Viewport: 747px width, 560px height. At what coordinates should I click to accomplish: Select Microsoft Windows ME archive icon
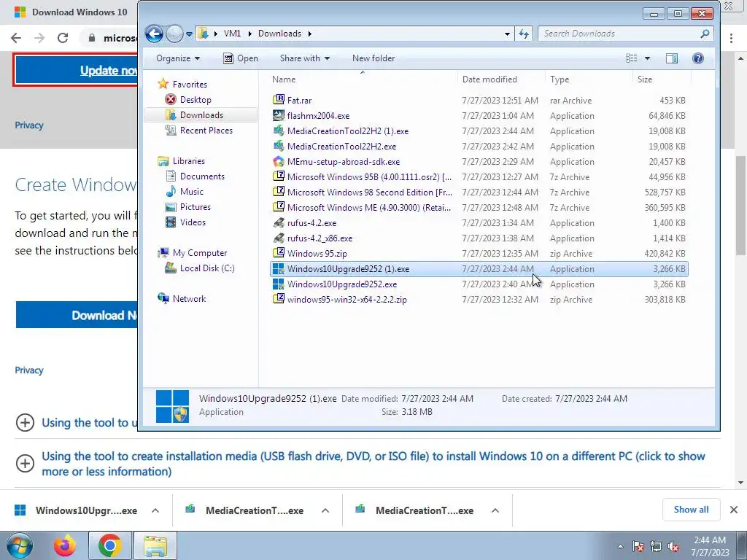(x=278, y=207)
